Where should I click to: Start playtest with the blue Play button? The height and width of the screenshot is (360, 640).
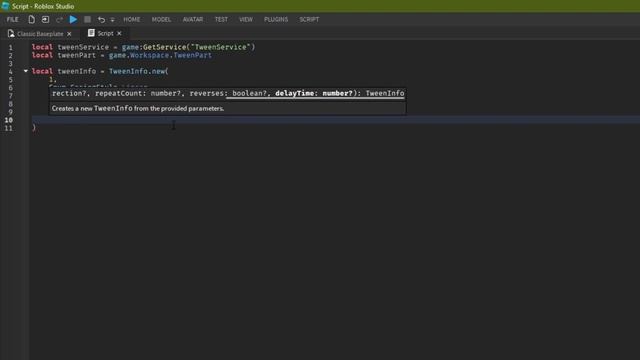73,19
